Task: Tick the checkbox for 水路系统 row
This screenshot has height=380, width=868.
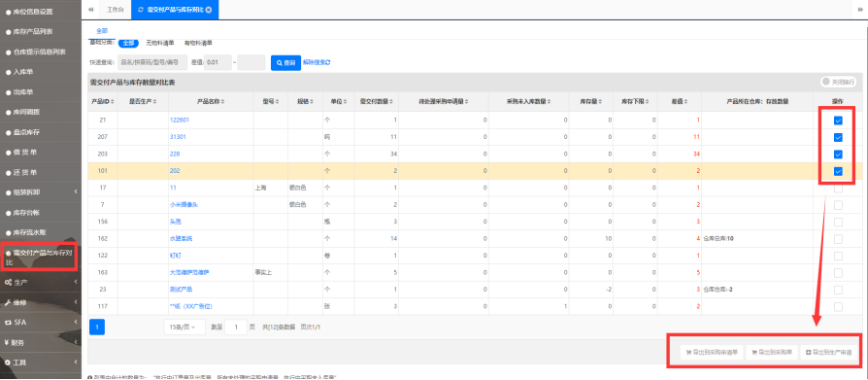Action: coord(838,239)
